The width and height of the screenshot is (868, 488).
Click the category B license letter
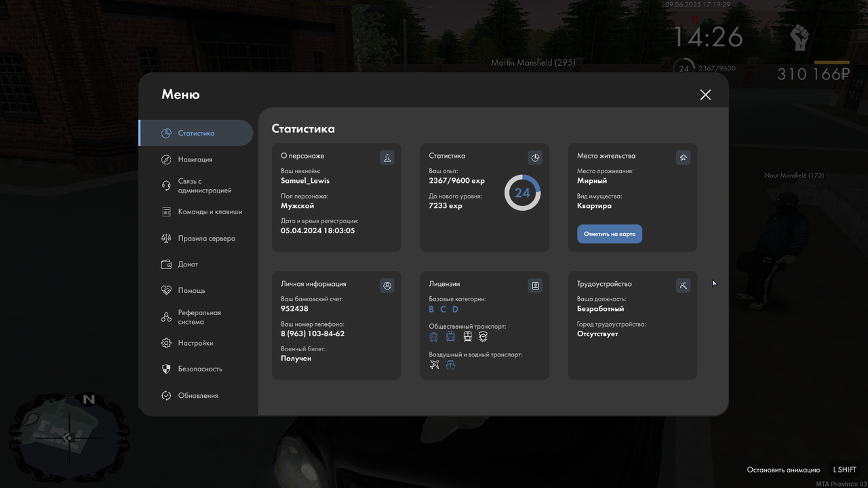(431, 309)
